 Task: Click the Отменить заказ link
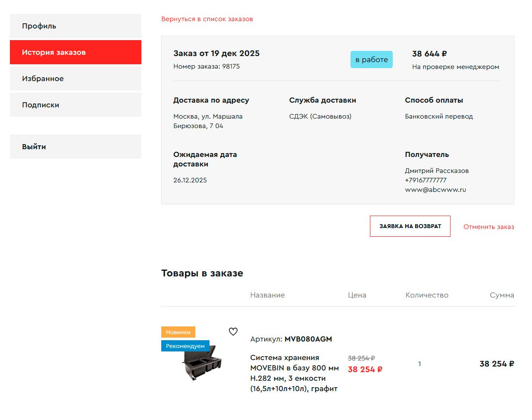point(488,227)
